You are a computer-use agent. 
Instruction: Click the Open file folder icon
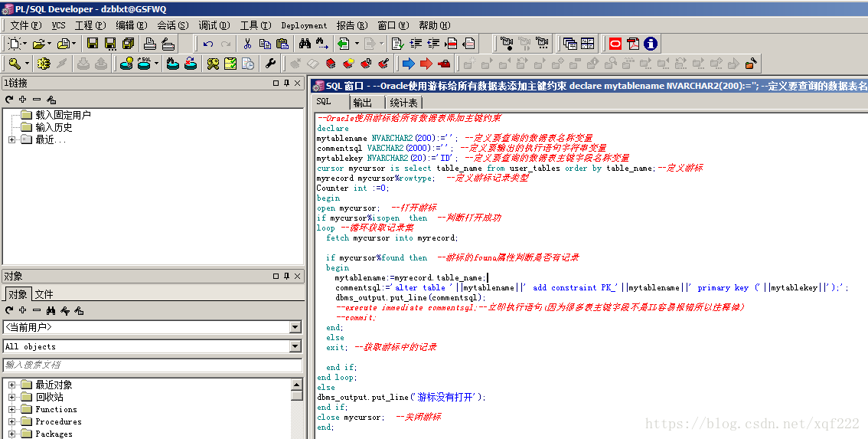(x=38, y=43)
